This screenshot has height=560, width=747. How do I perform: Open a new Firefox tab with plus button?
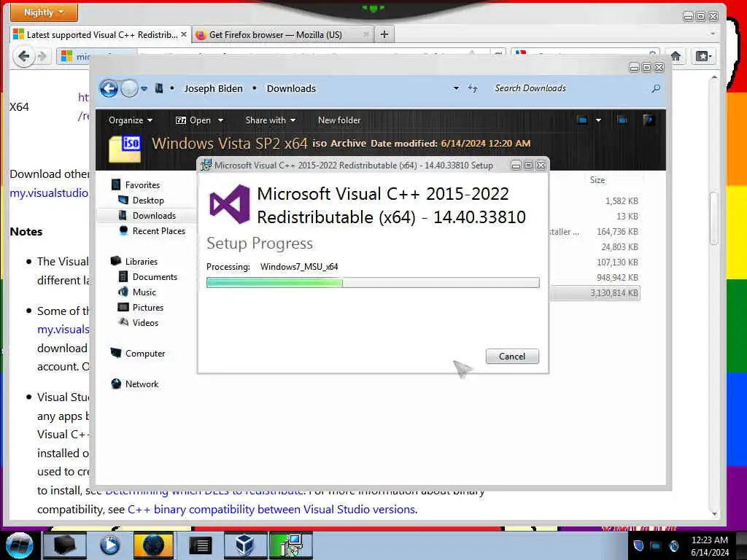point(384,34)
